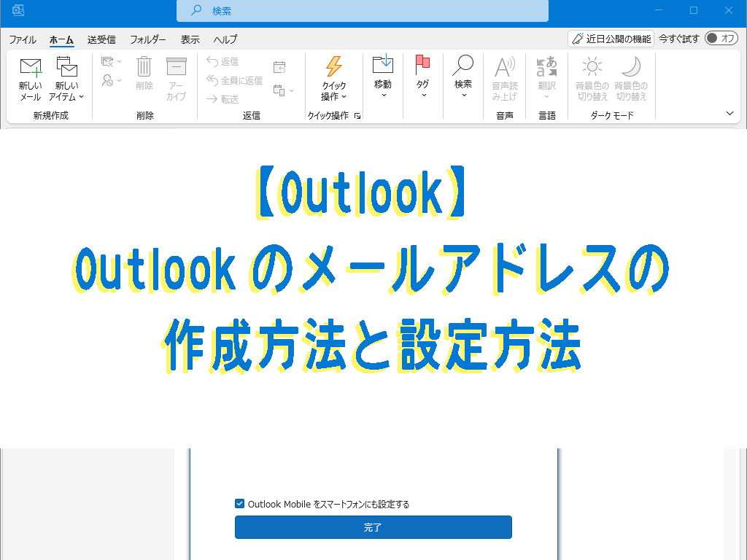Create a new mail with 新しいメール
This screenshot has height=560, width=747.
coord(31,79)
